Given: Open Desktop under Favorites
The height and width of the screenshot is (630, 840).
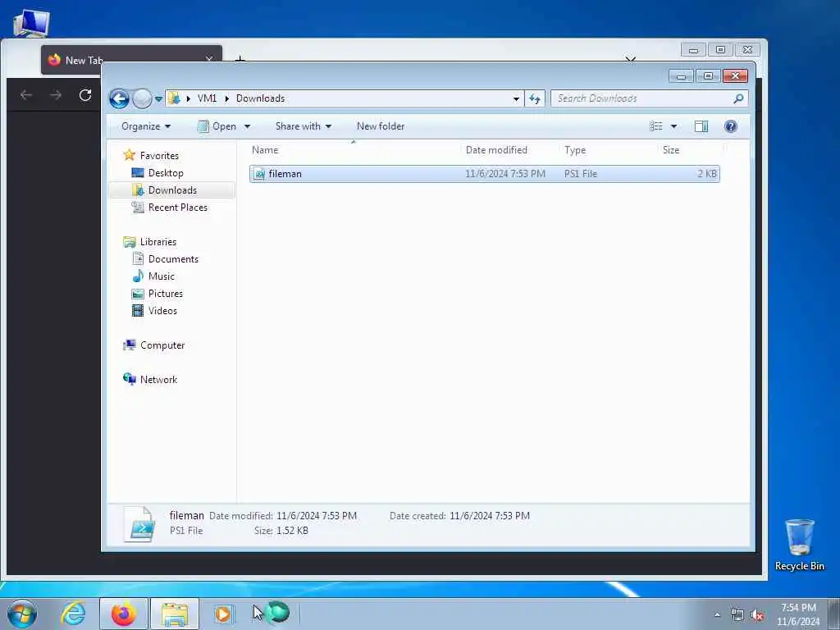Looking at the screenshot, I should pyautogui.click(x=166, y=173).
